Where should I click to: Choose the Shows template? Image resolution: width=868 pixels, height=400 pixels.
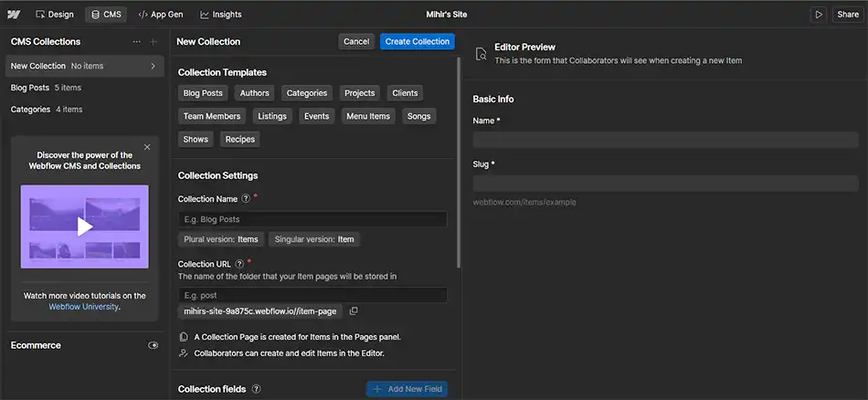tap(196, 140)
